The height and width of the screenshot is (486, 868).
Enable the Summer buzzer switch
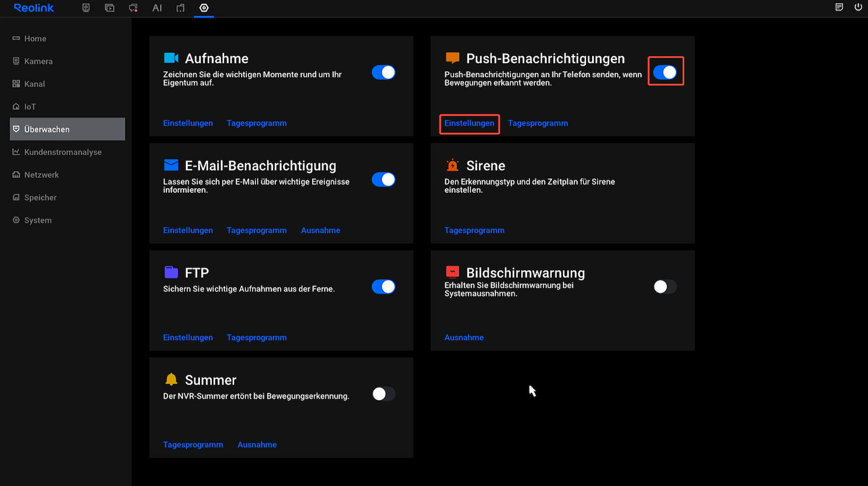click(383, 394)
